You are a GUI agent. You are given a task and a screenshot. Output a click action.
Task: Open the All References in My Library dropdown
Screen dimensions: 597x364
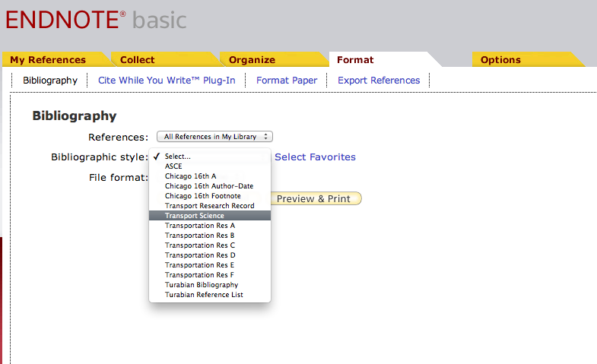214,137
